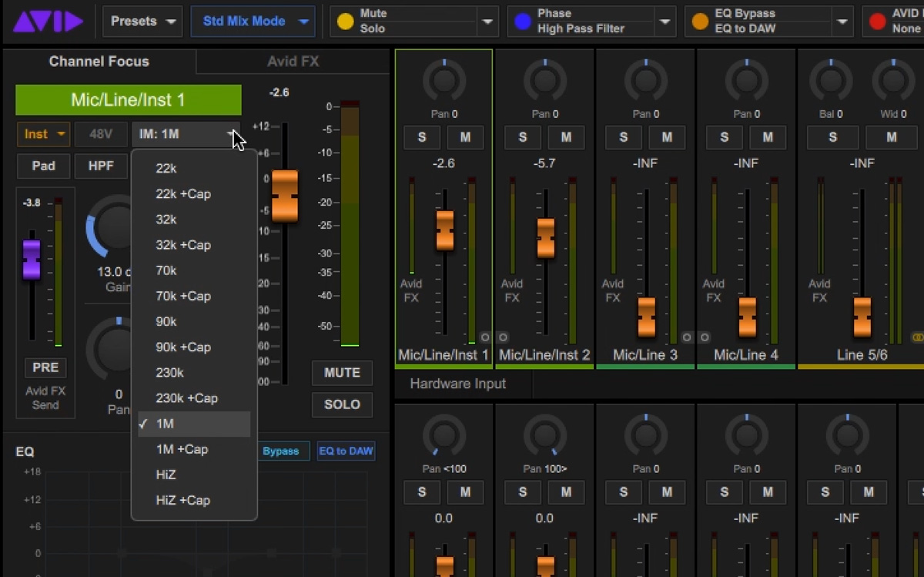Click the blue Phase/High Pass Filter circle

coord(523,22)
